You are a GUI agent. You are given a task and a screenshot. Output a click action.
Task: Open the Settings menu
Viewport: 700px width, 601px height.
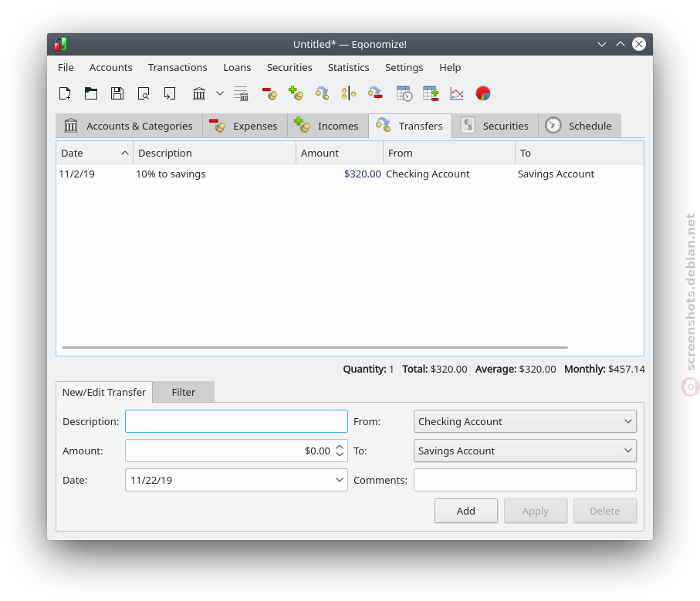404,67
